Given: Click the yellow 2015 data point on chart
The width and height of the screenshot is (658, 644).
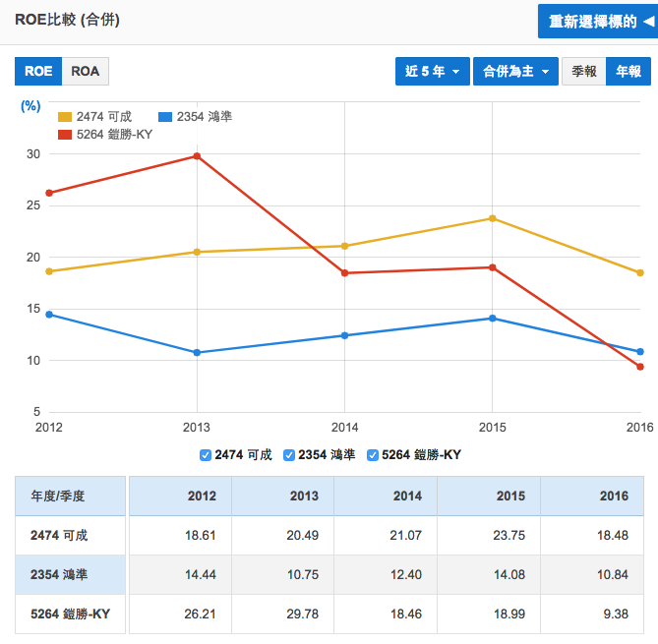Looking at the screenshot, I should coord(493,218).
